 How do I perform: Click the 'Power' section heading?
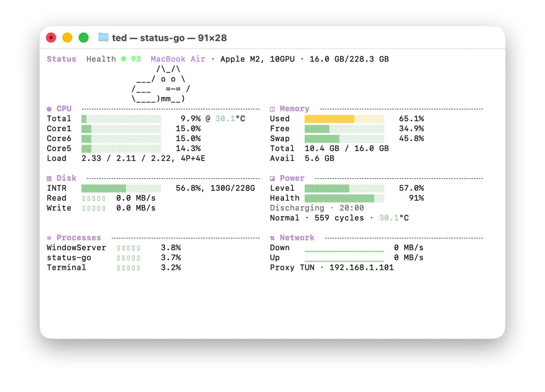point(292,178)
